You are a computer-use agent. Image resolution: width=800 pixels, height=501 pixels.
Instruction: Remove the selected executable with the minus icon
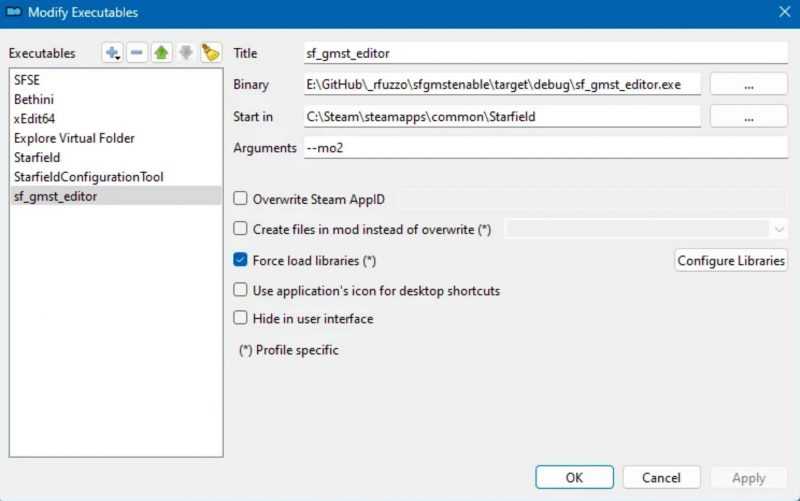137,53
